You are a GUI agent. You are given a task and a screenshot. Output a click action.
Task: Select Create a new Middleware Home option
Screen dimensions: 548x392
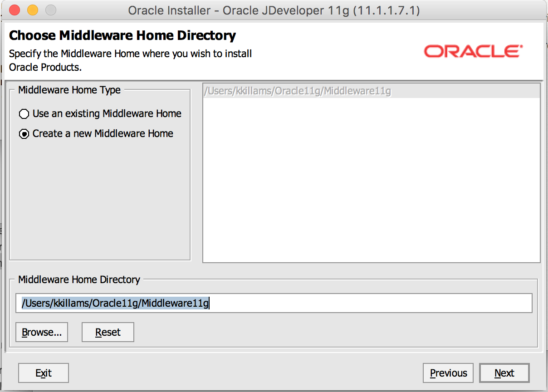96,133
